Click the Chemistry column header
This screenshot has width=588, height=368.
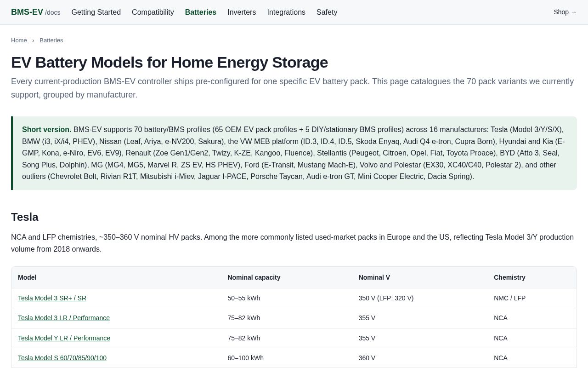click(x=532, y=277)
